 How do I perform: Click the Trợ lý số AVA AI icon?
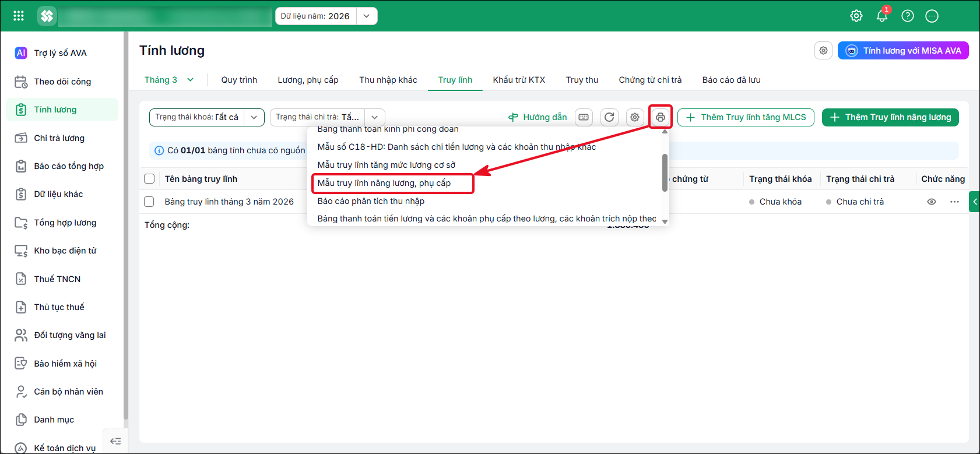[x=21, y=53]
